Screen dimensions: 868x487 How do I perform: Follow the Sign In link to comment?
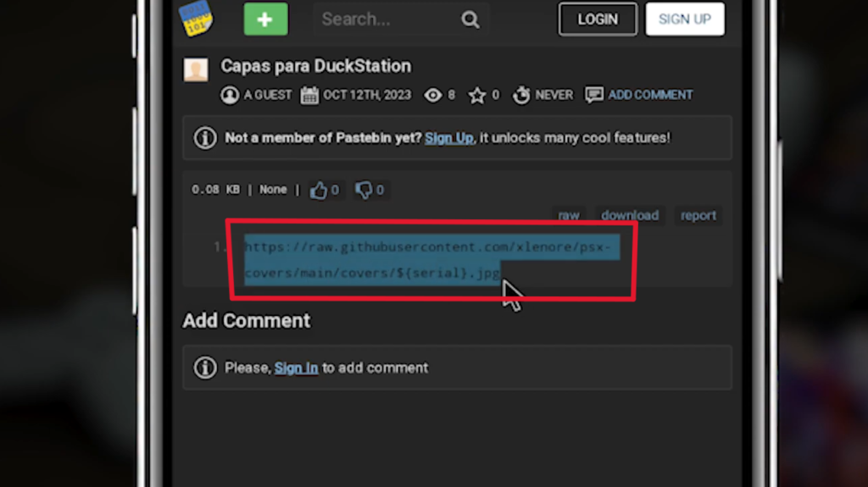pyautogui.click(x=296, y=368)
